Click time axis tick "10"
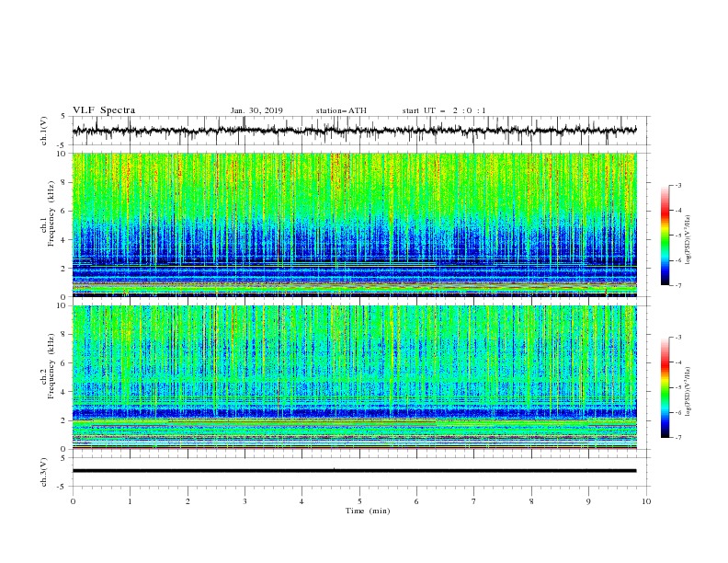The height and width of the screenshot is (563, 728). [646, 501]
